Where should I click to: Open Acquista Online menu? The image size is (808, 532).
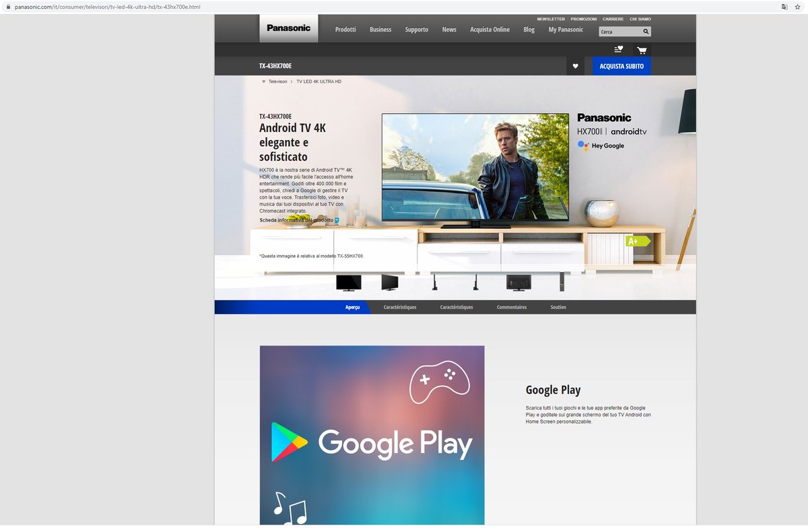(490, 30)
